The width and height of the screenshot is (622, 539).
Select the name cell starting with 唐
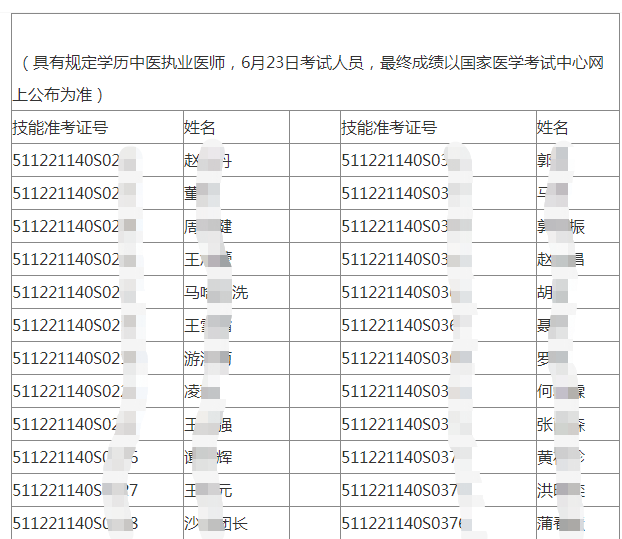pyautogui.click(x=208, y=226)
